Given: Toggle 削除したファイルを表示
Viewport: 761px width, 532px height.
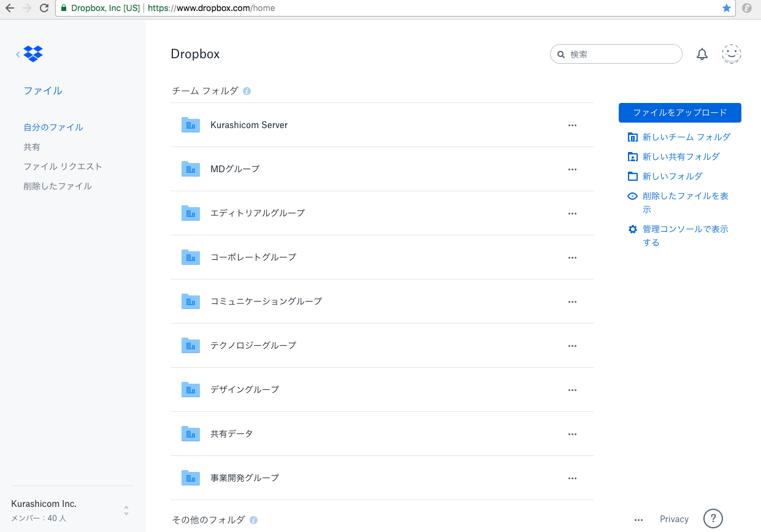Looking at the screenshot, I should pos(678,203).
